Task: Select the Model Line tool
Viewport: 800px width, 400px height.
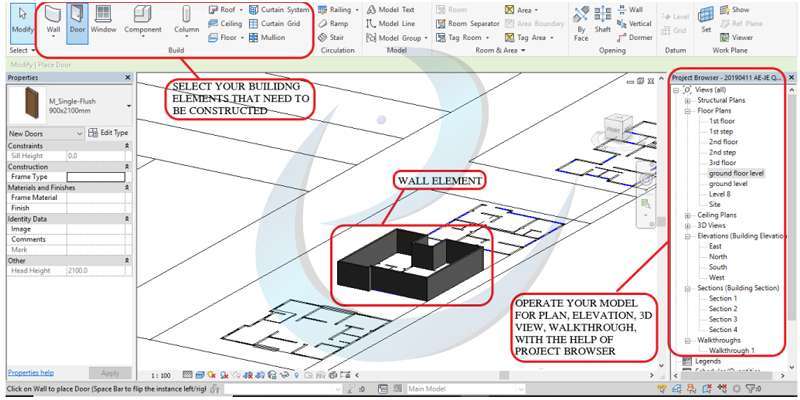Action: click(x=390, y=23)
